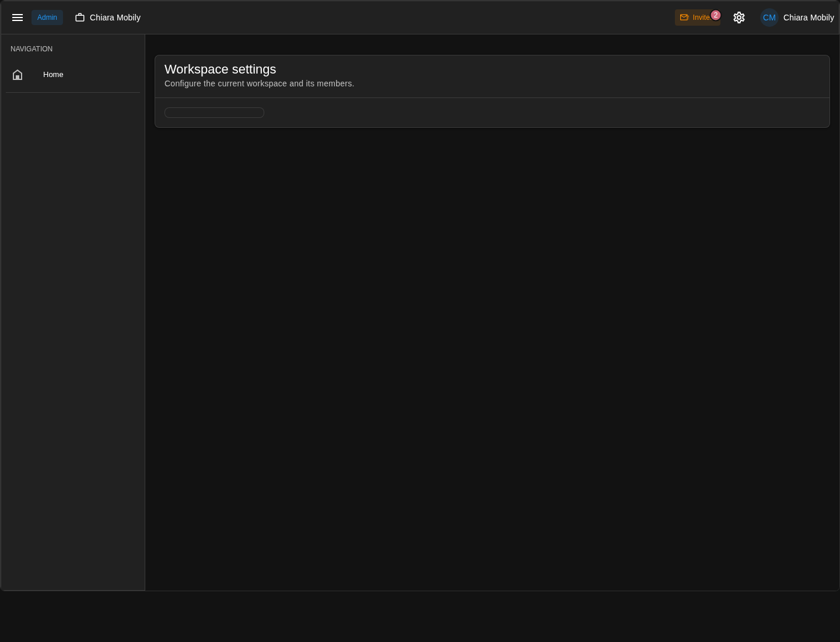840x642 pixels.
Task: Click the briefcase workspace icon
Action: (80, 18)
